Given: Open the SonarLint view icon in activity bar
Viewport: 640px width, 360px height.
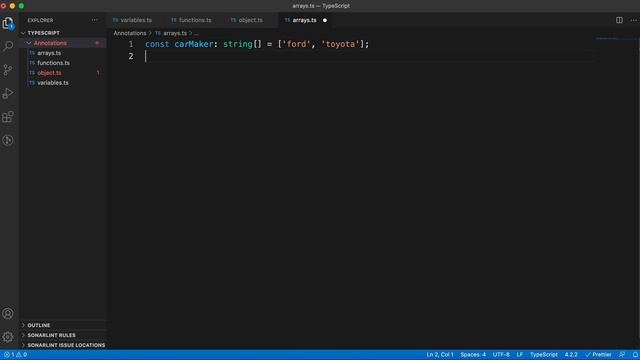Looking at the screenshot, I should [8, 140].
